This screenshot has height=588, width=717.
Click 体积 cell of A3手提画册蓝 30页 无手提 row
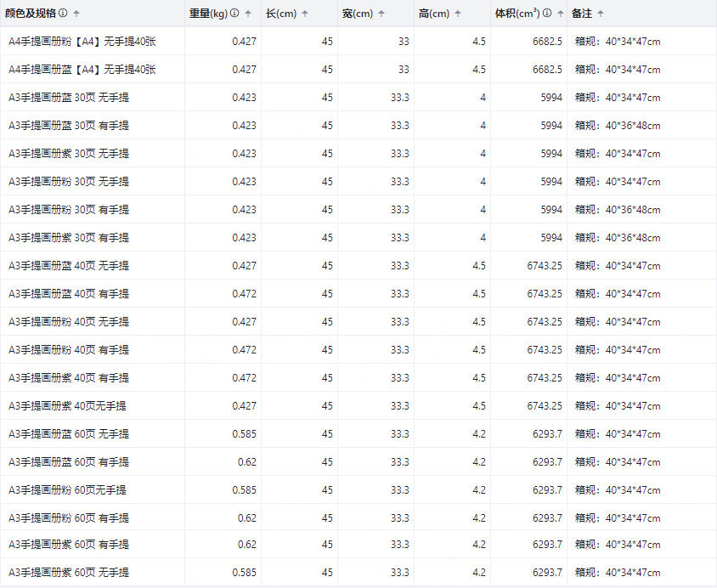tap(551, 98)
